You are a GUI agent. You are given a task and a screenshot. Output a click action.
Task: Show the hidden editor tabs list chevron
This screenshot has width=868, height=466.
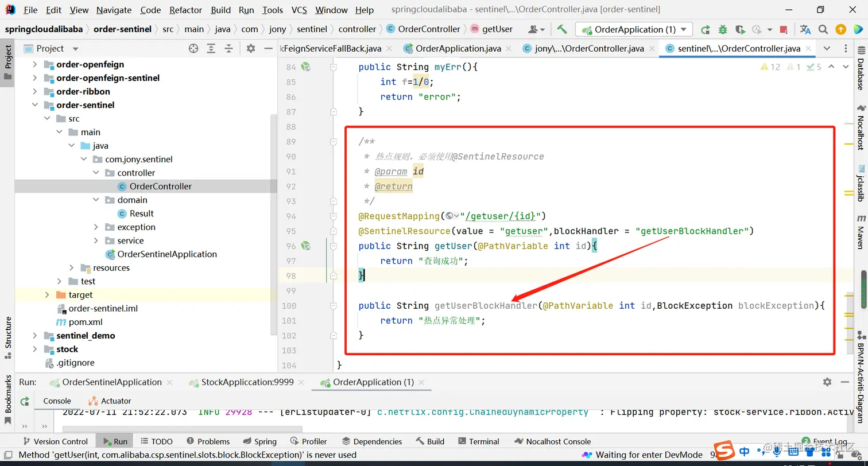click(827, 48)
